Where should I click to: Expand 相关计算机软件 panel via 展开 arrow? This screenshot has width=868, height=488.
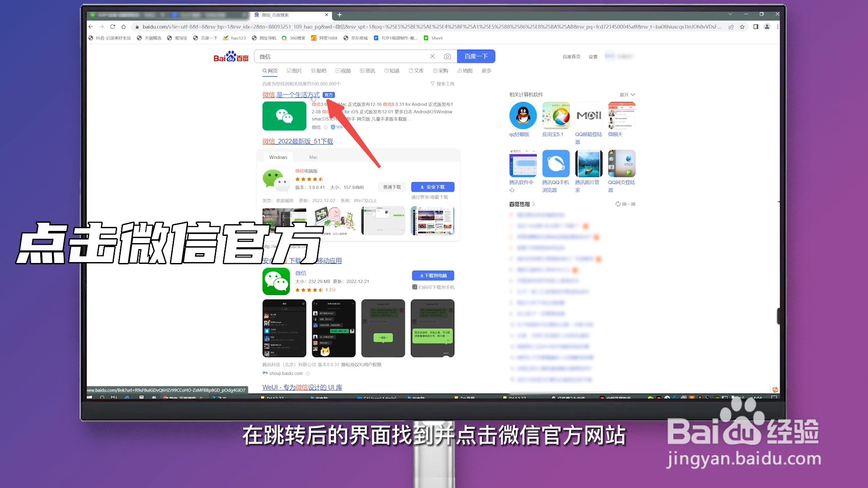click(627, 94)
